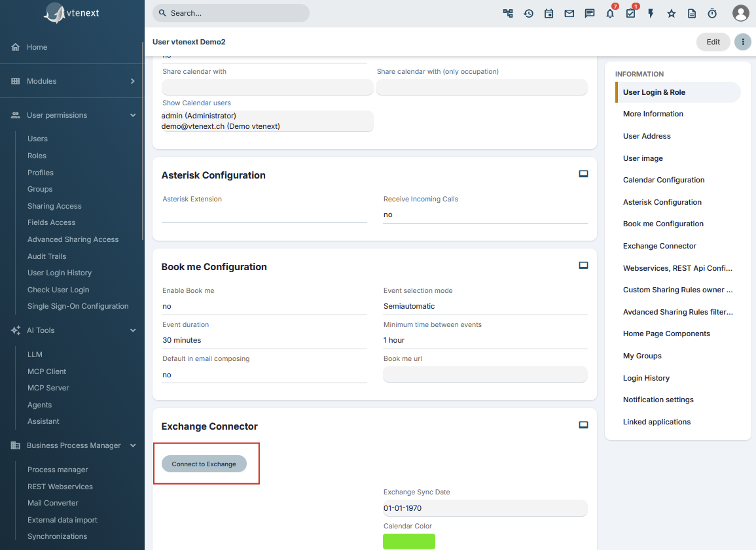The image size is (756, 550).
Task: Click the vtenext logo
Action: tap(72, 13)
